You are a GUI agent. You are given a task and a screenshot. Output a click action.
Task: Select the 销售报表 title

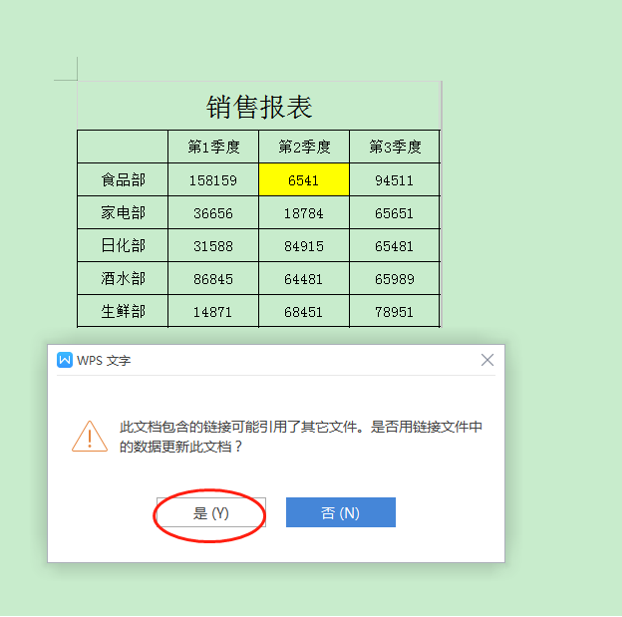click(259, 107)
